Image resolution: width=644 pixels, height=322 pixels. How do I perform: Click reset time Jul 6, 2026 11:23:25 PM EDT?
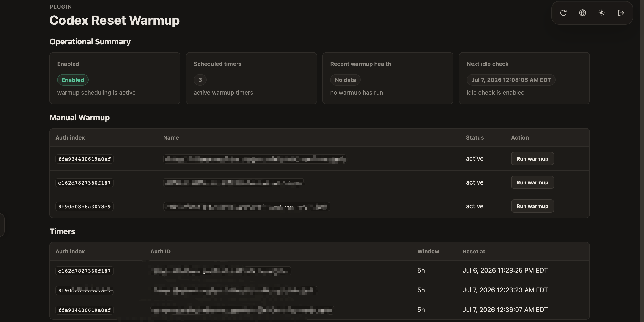click(x=505, y=270)
